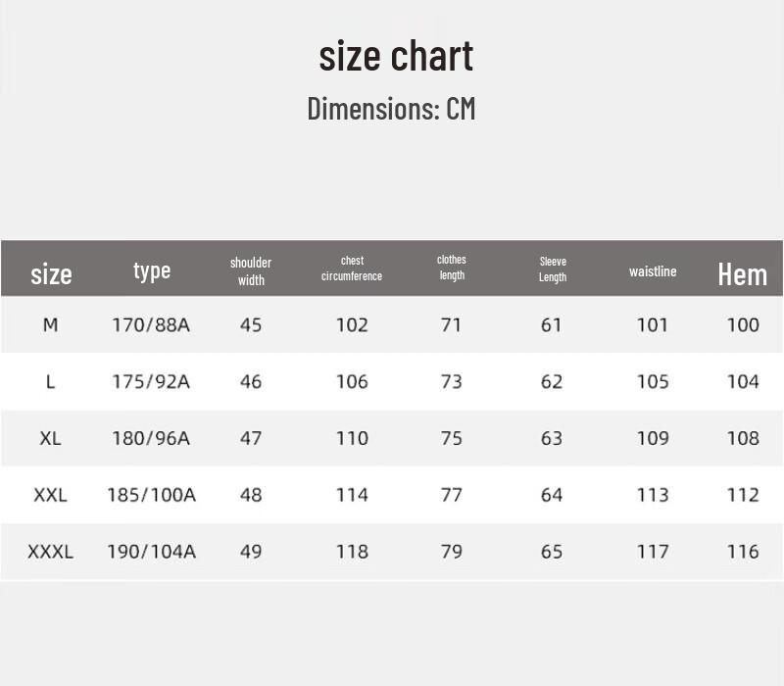The width and height of the screenshot is (784, 686).
Task: Click the M size row label
Action: [51, 325]
